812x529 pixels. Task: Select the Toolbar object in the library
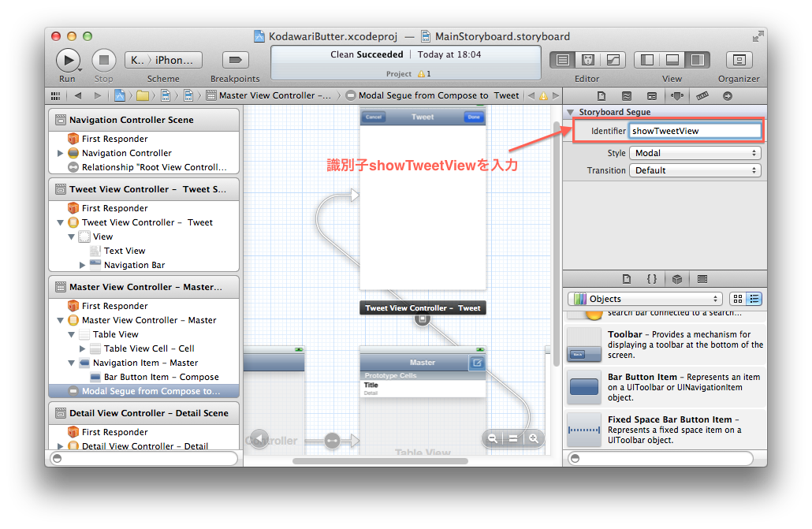pos(666,345)
